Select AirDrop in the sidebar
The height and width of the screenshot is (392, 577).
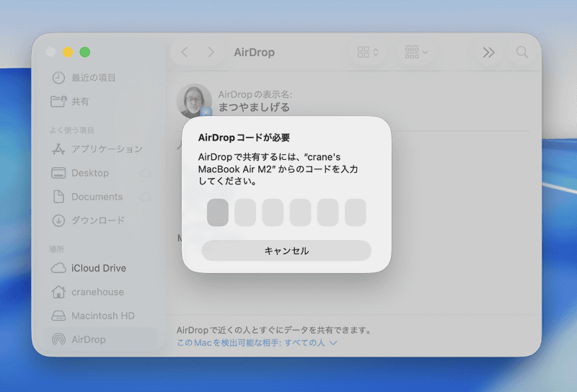pyautogui.click(x=101, y=339)
